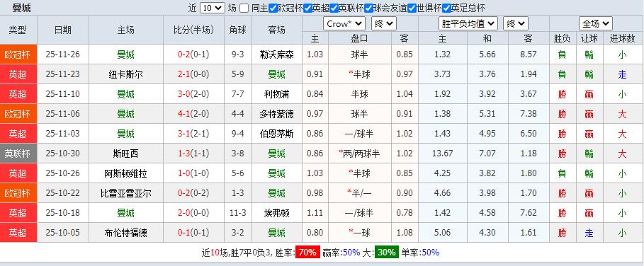644x266 pixels.
Task: Click the 2-1(0-0) score against 纽卡斯尔
Action: (193, 74)
